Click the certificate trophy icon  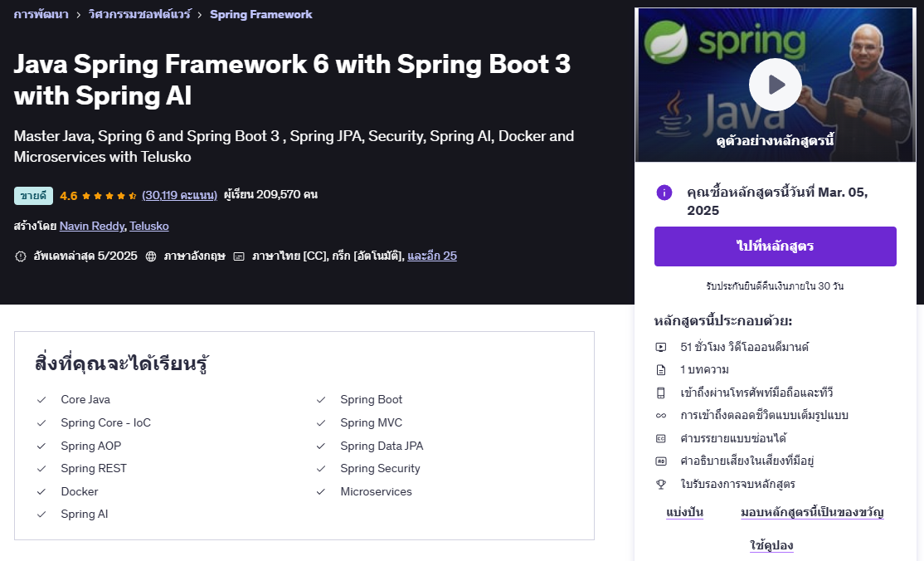pos(659,484)
